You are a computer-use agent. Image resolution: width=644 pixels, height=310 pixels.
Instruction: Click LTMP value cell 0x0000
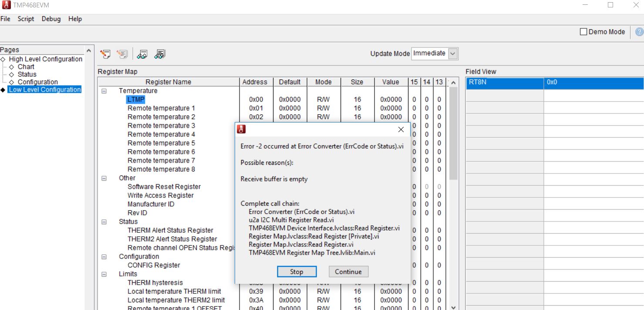[x=391, y=99]
